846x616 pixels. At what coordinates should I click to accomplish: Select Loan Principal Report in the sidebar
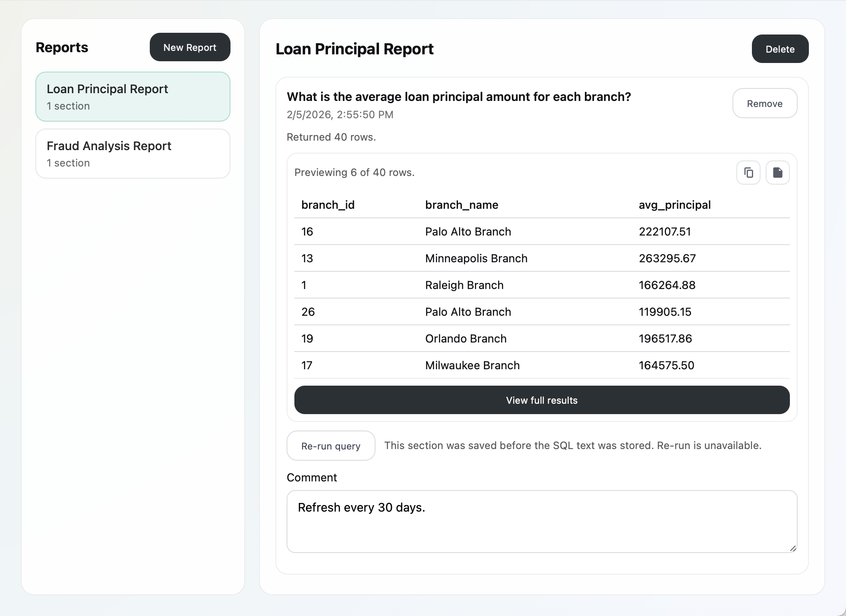pos(133,97)
